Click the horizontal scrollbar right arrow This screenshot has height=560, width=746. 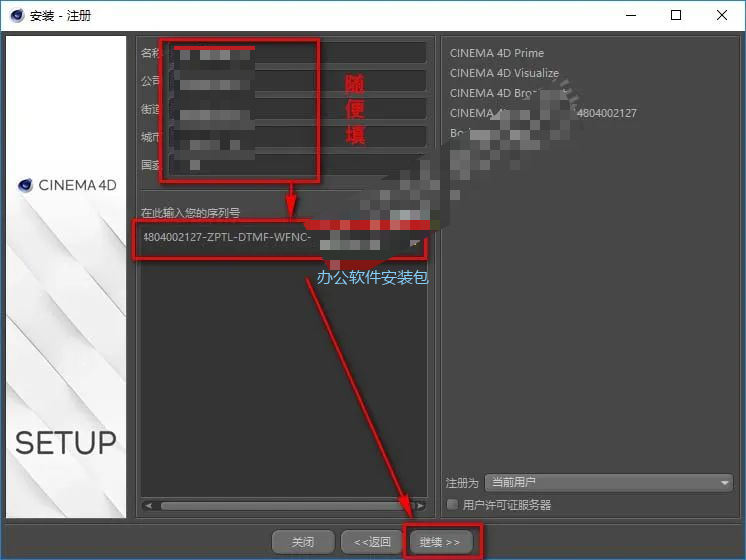pyautogui.click(x=421, y=505)
